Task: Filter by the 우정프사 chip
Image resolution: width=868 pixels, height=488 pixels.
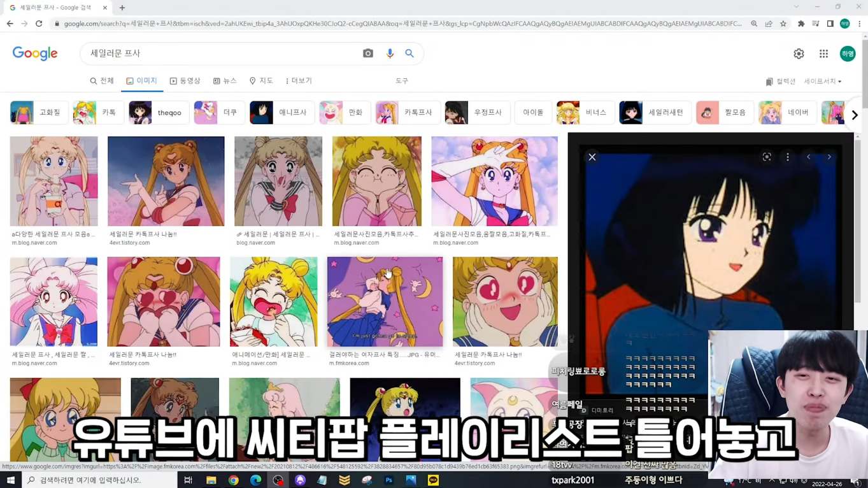Action: click(476, 113)
